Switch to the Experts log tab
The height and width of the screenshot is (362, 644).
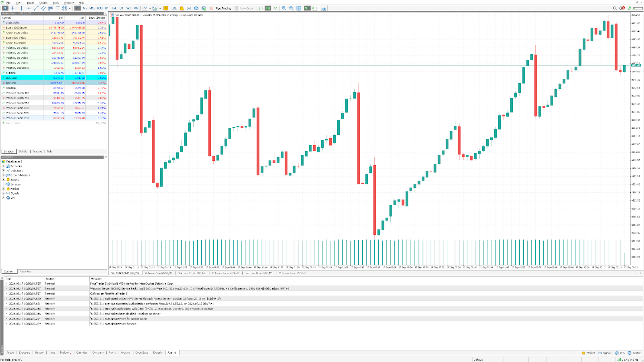click(x=158, y=352)
